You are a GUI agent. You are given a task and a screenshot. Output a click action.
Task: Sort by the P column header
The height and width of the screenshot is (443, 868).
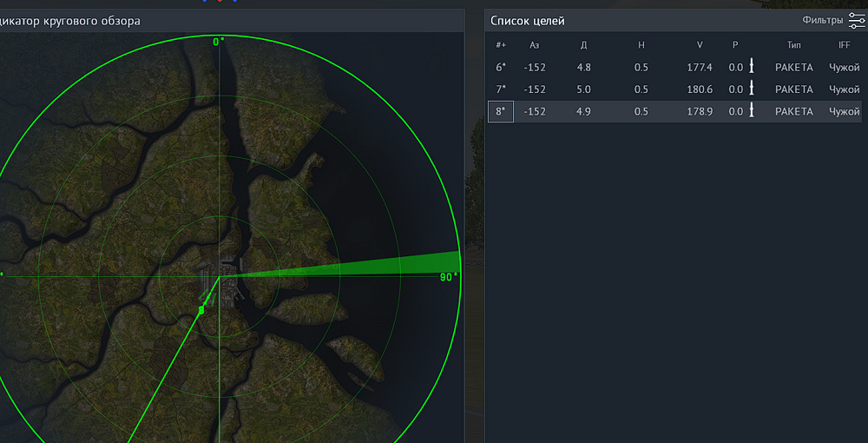pos(735,45)
